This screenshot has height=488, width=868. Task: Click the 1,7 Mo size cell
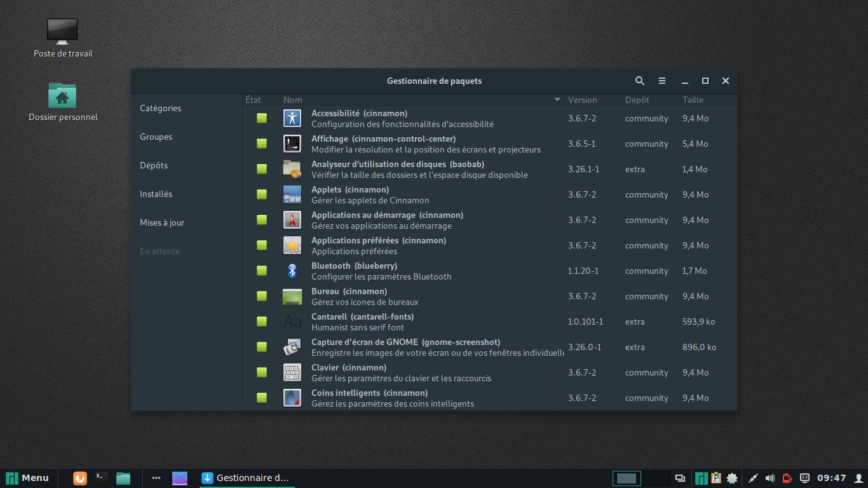(x=695, y=271)
